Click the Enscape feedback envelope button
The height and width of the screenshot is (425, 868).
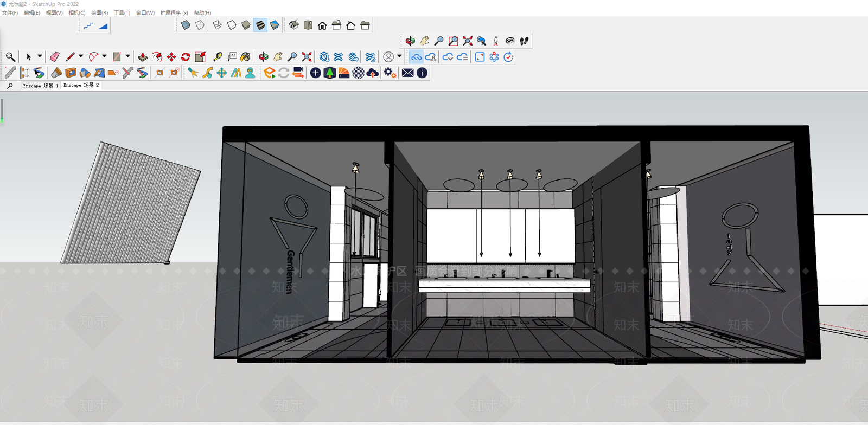pyautogui.click(x=408, y=73)
